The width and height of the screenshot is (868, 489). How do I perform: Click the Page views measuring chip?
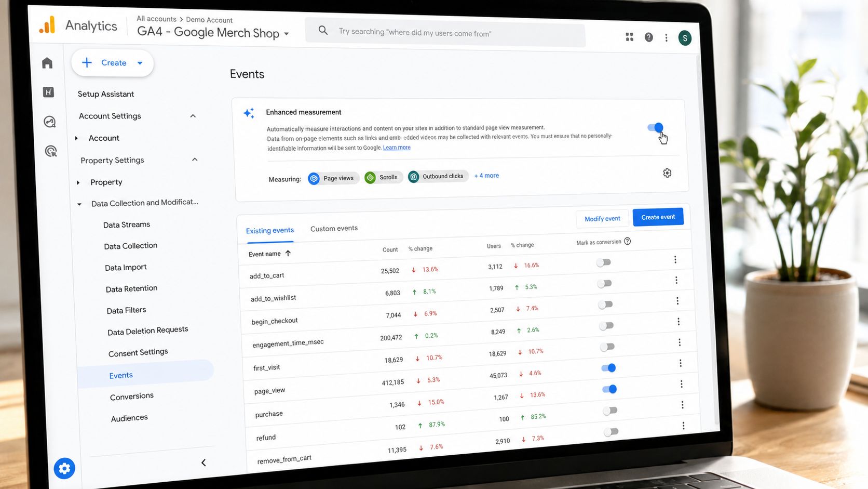coord(333,178)
